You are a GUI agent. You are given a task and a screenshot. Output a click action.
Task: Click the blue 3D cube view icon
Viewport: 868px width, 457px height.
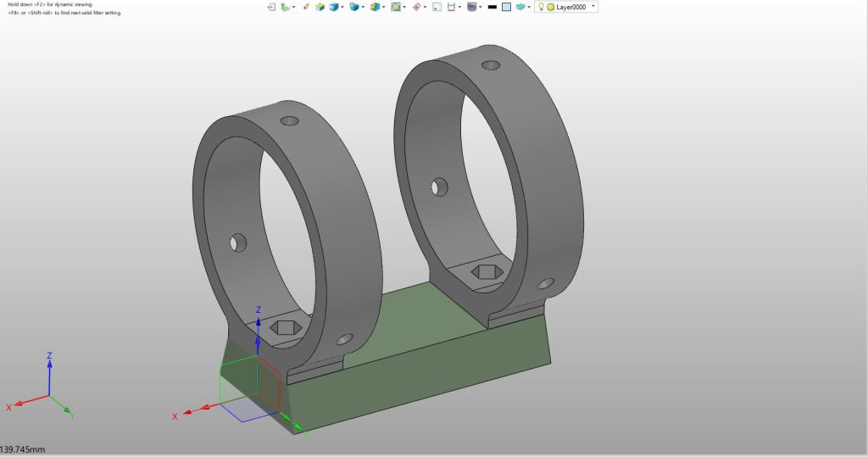click(334, 7)
